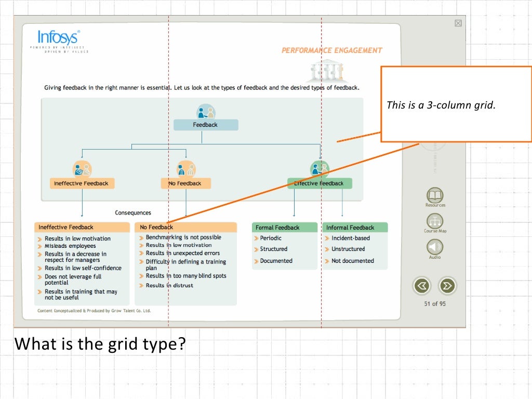
Task: Click the 3-column grid callout box
Action: 456,104
